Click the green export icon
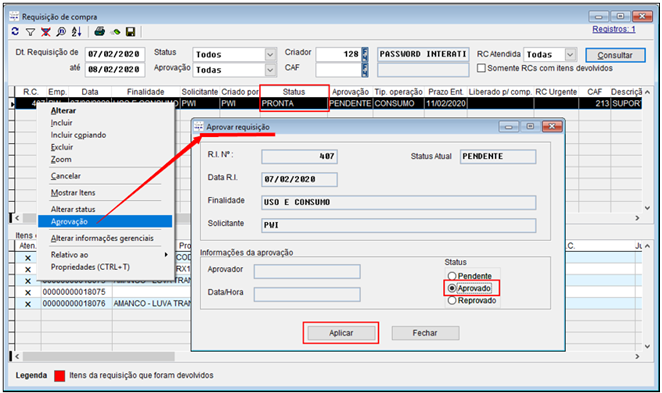The width and height of the screenshot is (662, 393). tap(115, 32)
